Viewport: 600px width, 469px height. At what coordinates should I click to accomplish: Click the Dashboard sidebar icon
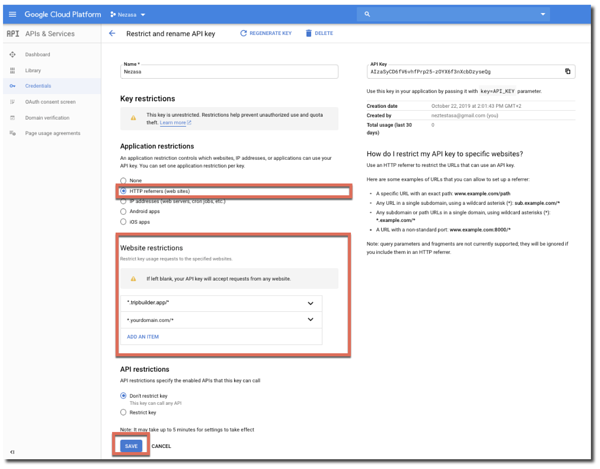point(12,54)
